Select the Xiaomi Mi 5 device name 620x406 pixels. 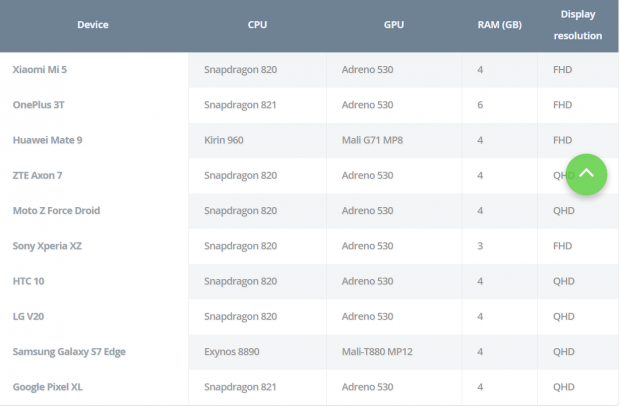(41, 70)
